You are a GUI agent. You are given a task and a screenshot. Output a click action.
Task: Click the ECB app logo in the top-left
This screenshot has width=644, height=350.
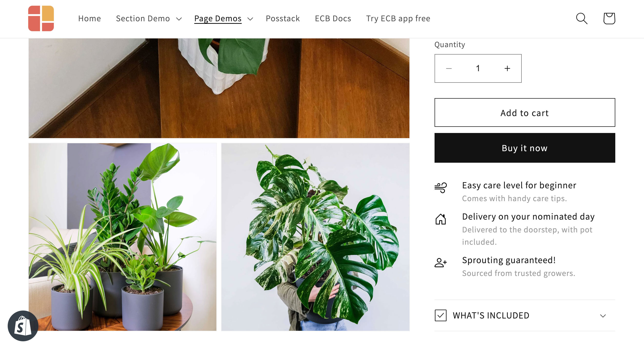click(x=41, y=18)
